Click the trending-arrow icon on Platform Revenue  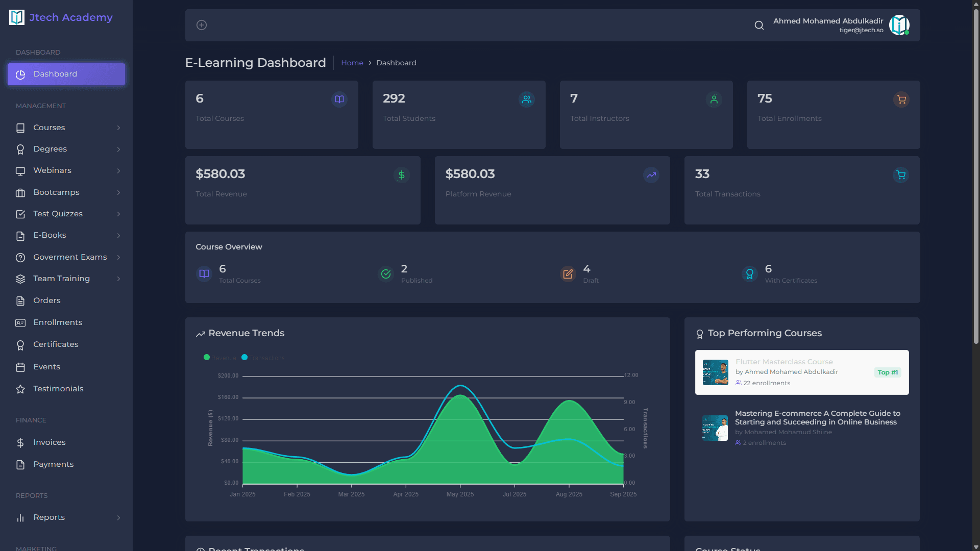(x=651, y=175)
